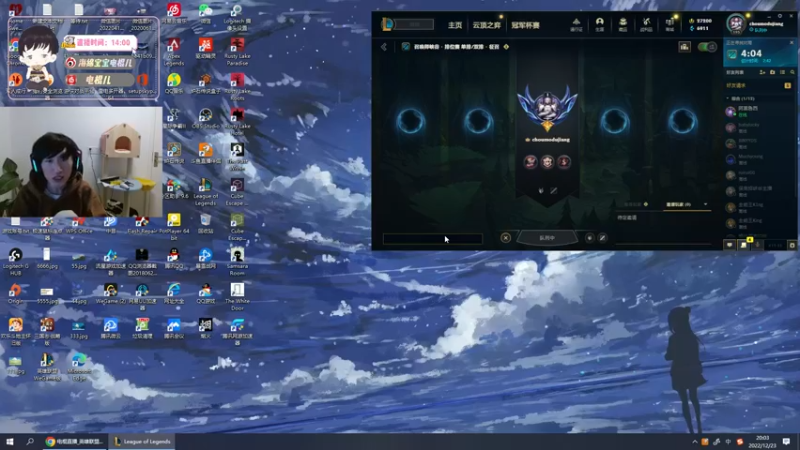Click the summoner banner emblem
Viewport: 800px width, 450px height.
[547, 107]
